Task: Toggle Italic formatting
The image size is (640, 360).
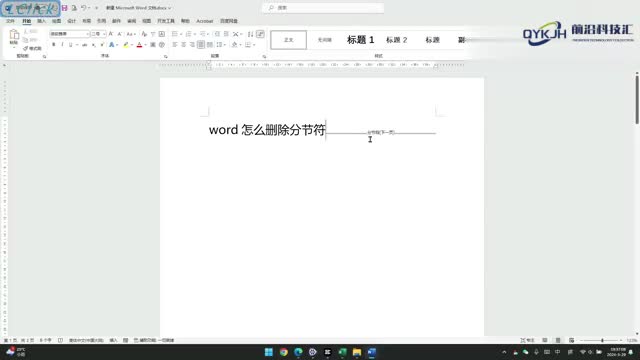Action: (62, 44)
